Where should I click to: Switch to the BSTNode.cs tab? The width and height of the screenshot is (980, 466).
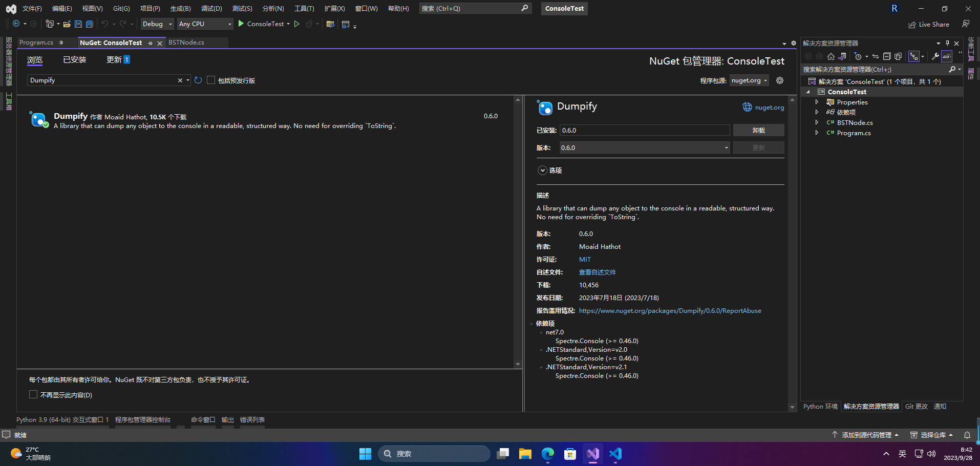(x=186, y=43)
